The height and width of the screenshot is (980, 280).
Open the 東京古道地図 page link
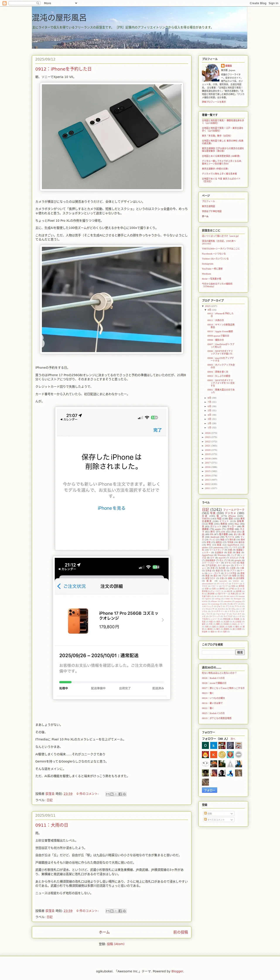click(x=208, y=206)
